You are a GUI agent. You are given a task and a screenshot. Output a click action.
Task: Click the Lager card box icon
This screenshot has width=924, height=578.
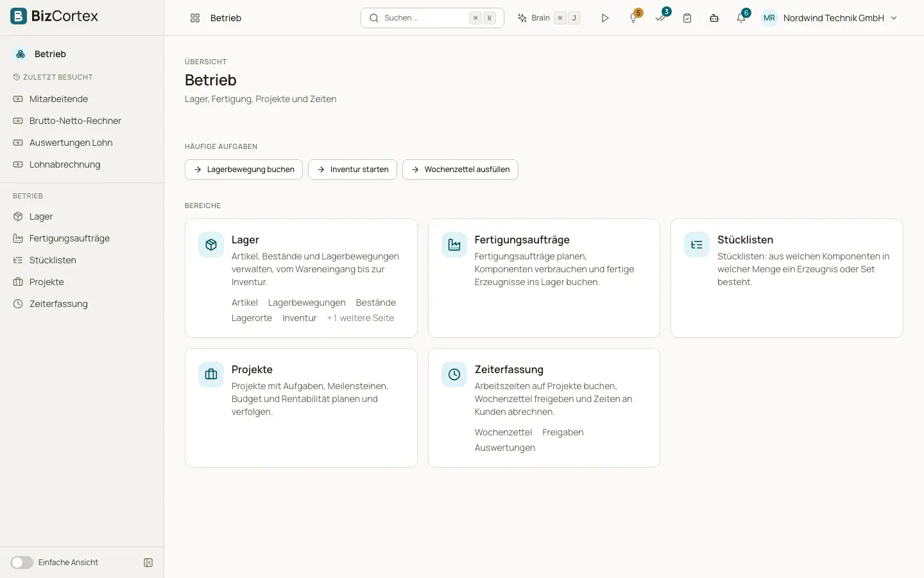(211, 245)
